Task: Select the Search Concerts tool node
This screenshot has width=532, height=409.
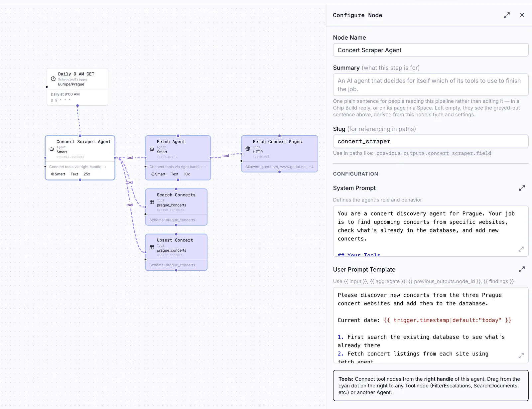Action: coord(176,207)
